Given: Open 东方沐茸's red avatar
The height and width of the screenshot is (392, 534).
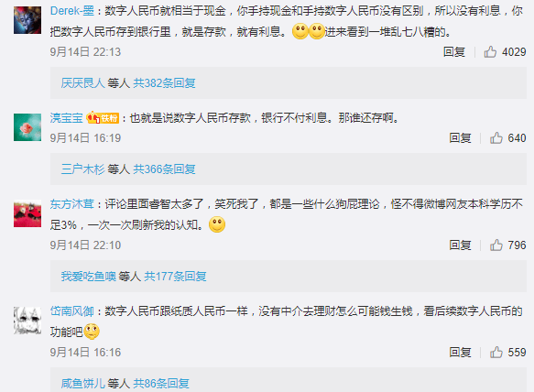Looking at the screenshot, I should (27, 213).
